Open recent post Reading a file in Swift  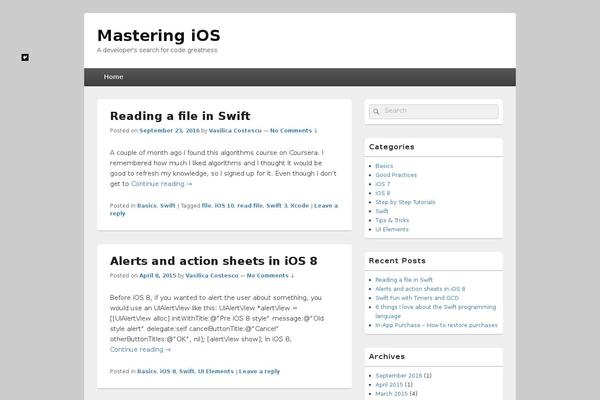click(404, 280)
